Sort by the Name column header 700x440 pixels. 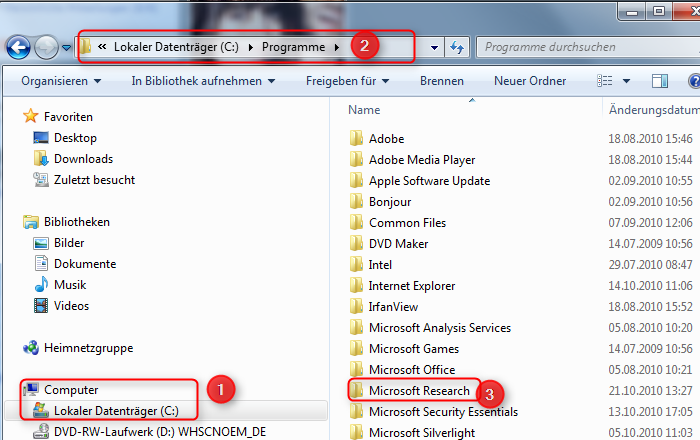[364, 110]
